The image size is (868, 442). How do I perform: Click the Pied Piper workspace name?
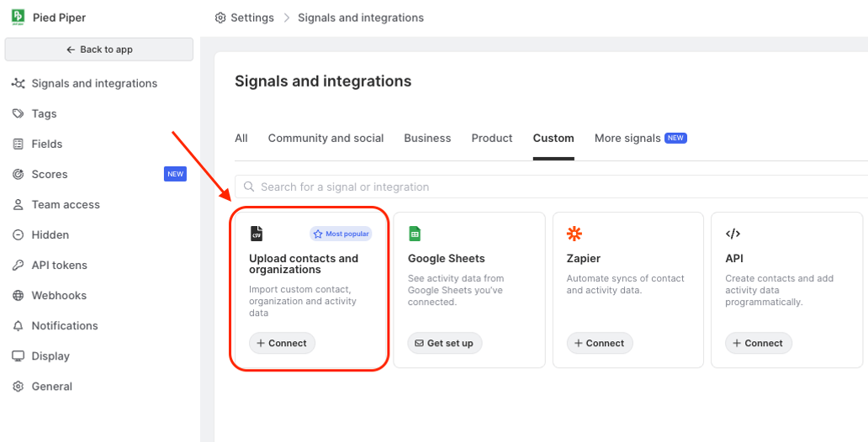click(x=59, y=18)
